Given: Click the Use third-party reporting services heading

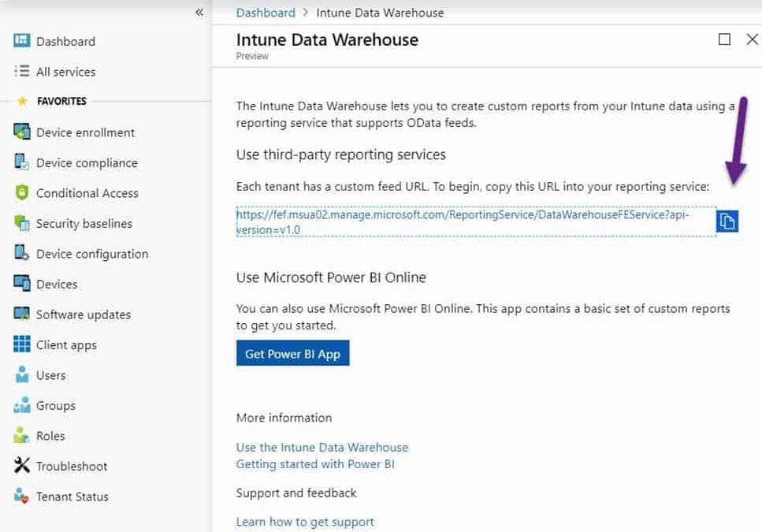Looking at the screenshot, I should (340, 154).
